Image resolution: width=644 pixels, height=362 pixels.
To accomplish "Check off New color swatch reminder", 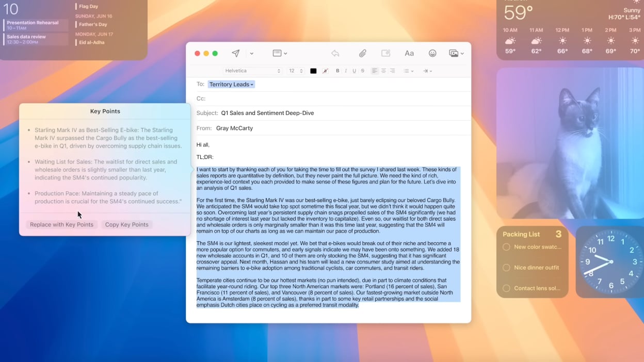I will (x=506, y=247).
